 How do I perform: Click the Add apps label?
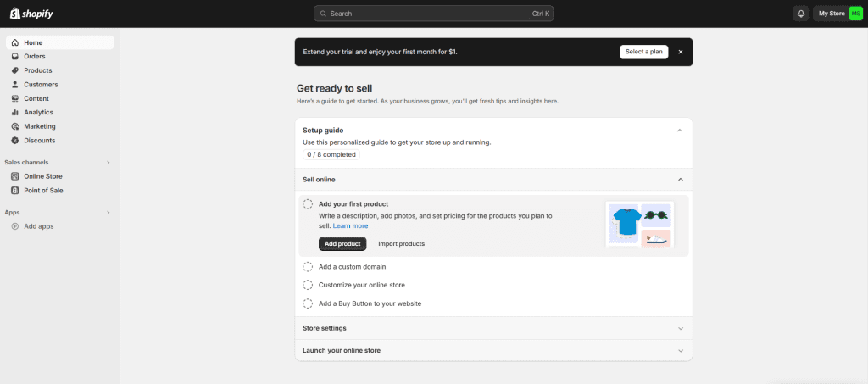[x=39, y=226]
